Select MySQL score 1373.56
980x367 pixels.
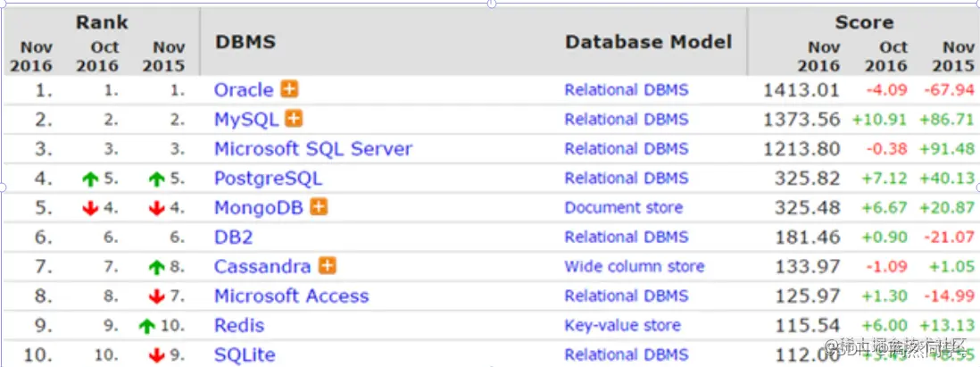coord(801,120)
